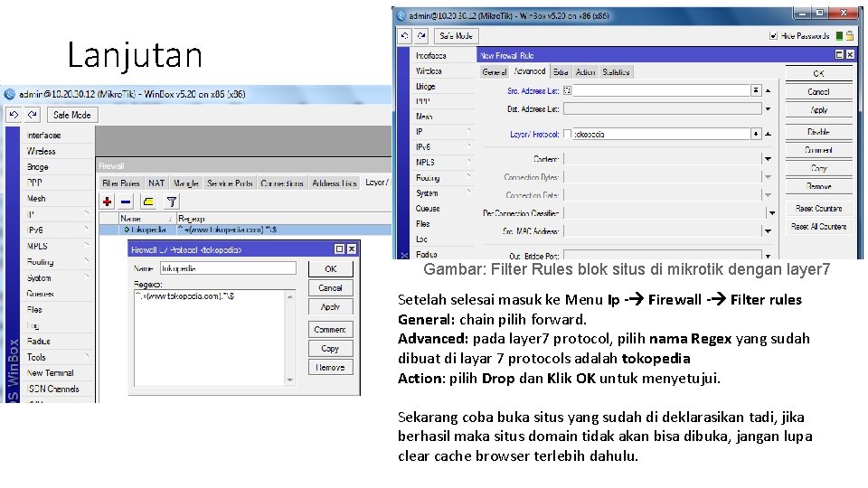The width and height of the screenshot is (868, 488).
Task: Click OK in New Firewall Rule
Action: 819,73
